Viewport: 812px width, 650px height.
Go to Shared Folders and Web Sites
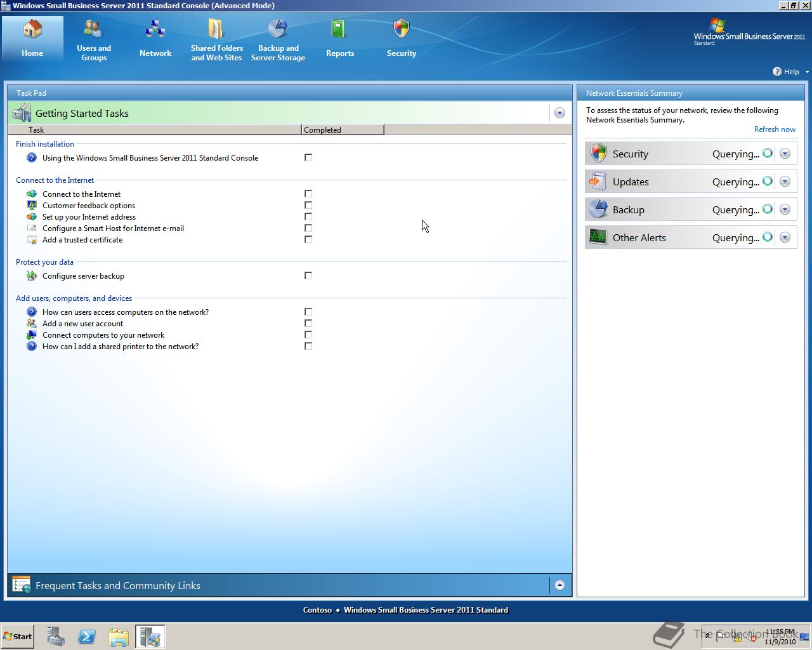pos(216,39)
